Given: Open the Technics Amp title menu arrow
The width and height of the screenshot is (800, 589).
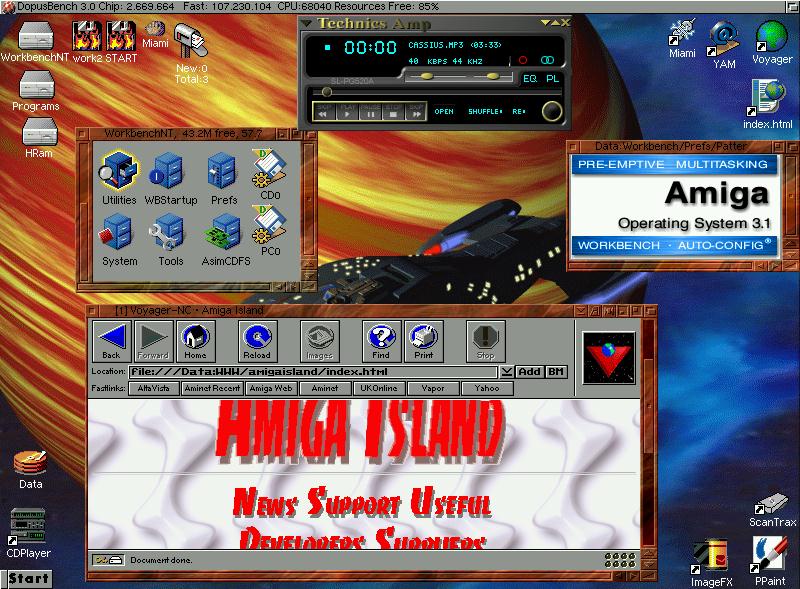Looking at the screenshot, I should click(309, 23).
